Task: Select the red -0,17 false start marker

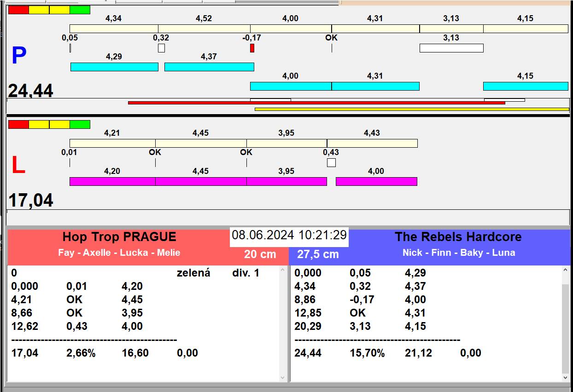Action: 252,48
